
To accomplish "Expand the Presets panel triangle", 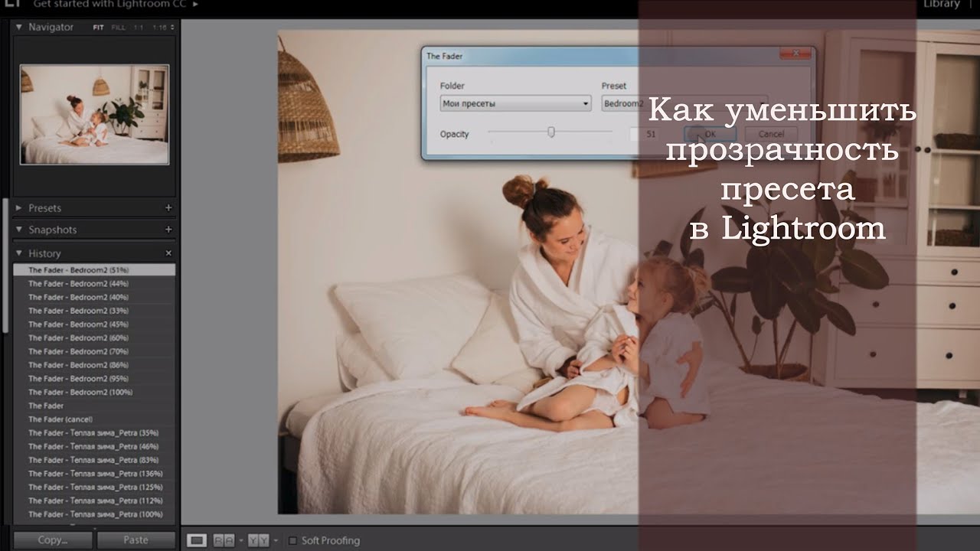I will pos(19,208).
